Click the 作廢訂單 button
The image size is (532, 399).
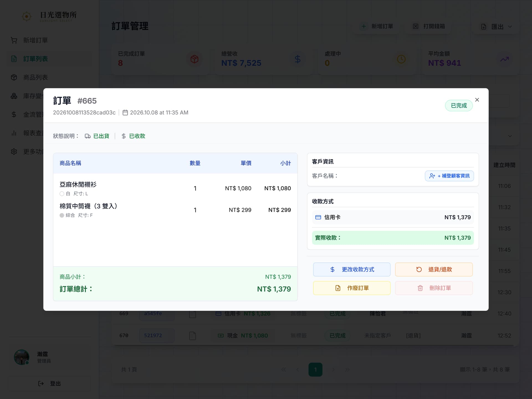pyautogui.click(x=352, y=288)
